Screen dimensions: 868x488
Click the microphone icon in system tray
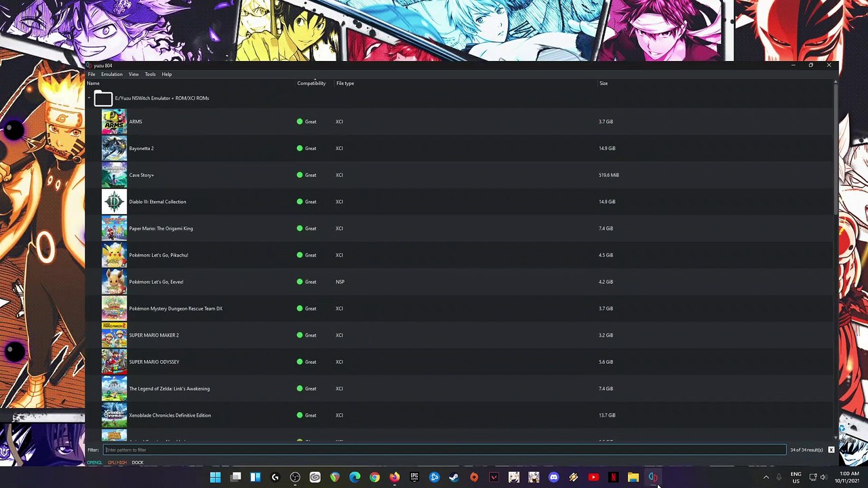pos(779,477)
